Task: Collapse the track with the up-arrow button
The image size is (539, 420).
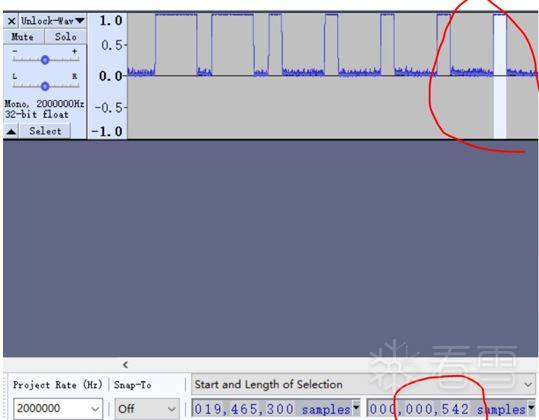Action: [11, 131]
